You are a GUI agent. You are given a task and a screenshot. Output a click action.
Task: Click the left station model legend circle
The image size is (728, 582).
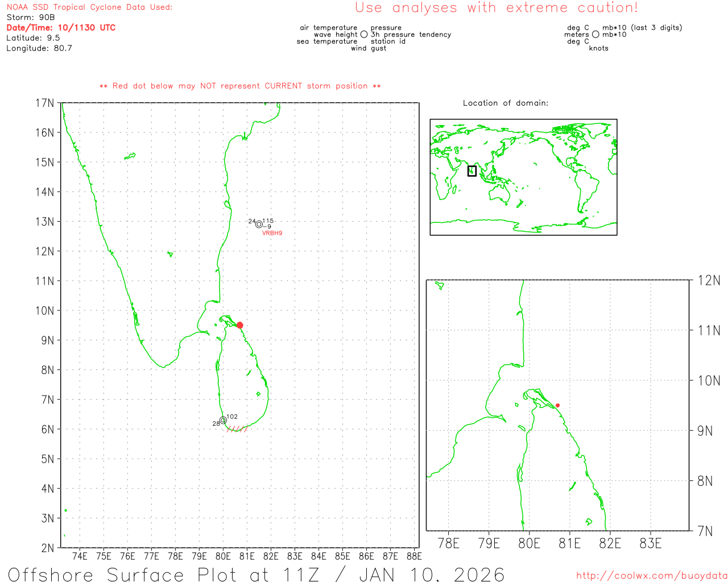(x=364, y=35)
